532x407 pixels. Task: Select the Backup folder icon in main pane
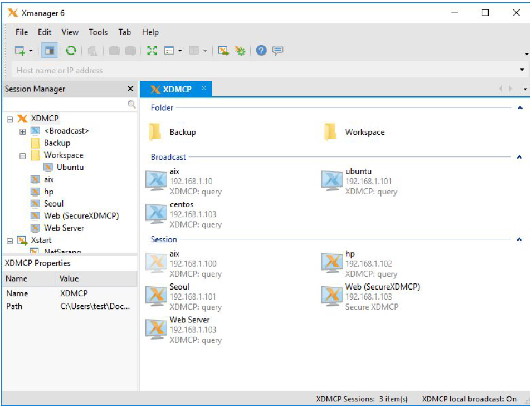coord(155,131)
